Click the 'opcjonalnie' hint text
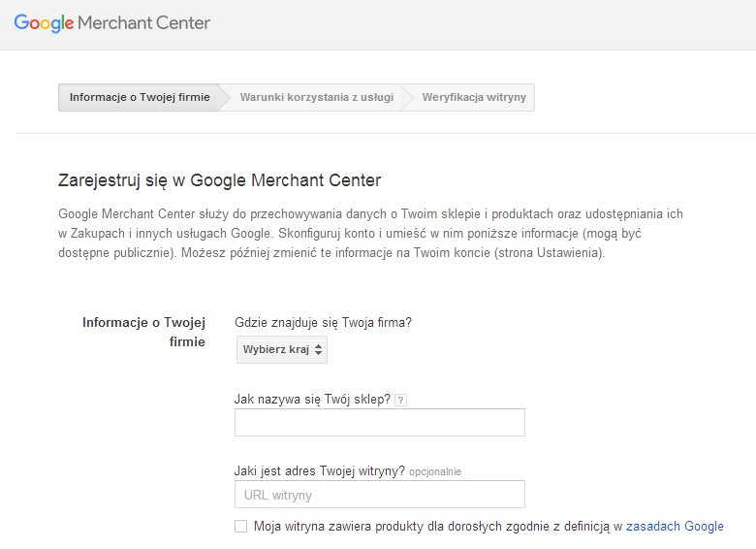This screenshot has width=756, height=549. pyautogui.click(x=435, y=472)
